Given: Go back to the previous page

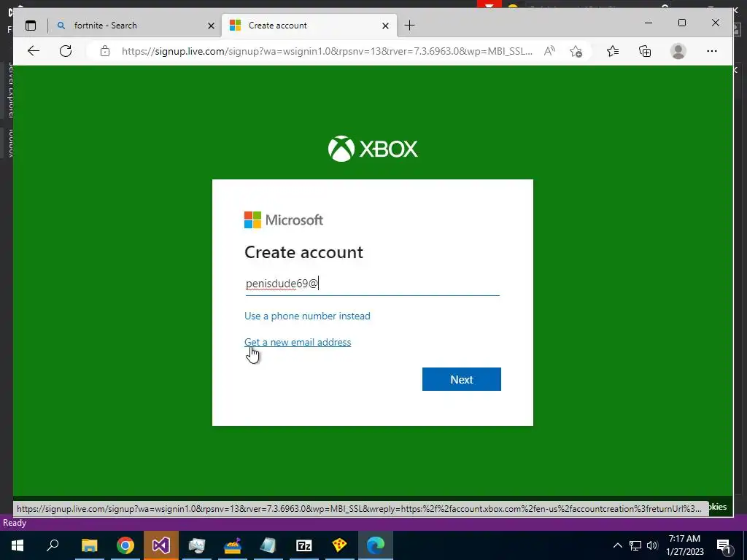Looking at the screenshot, I should coord(34,51).
